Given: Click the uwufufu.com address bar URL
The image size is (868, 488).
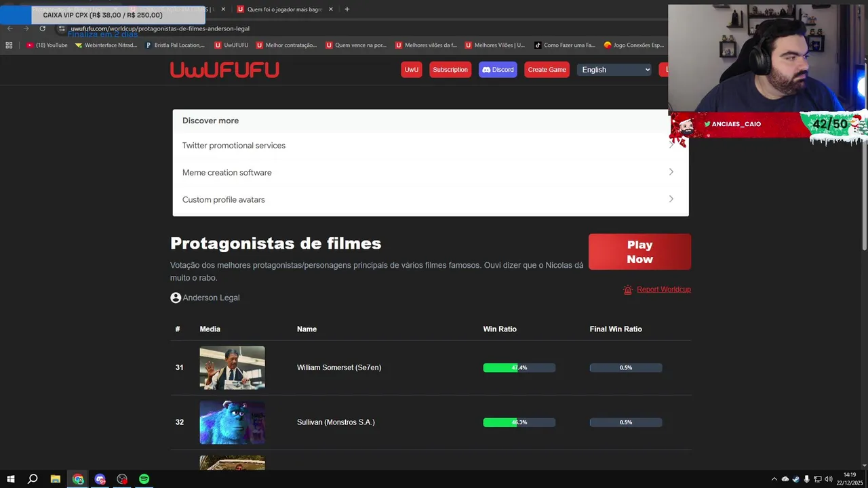Looking at the screenshot, I should point(160,28).
